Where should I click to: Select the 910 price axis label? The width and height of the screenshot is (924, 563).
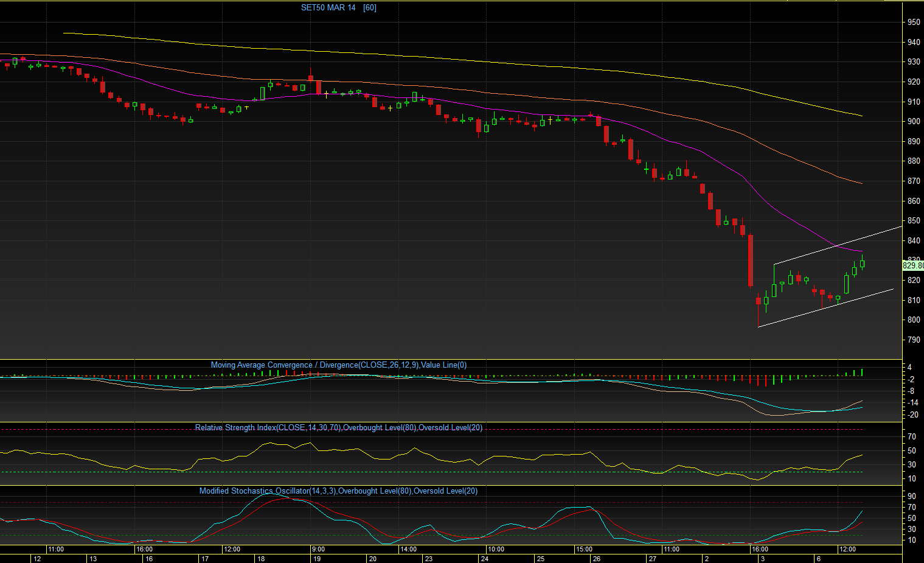click(x=914, y=102)
